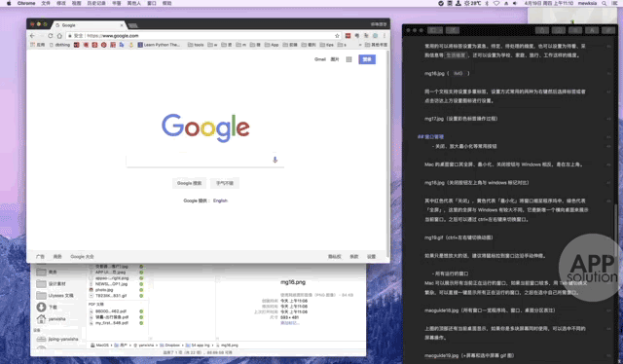623x364 pixels.
Task: Switch Google to English
Action: (x=220, y=200)
